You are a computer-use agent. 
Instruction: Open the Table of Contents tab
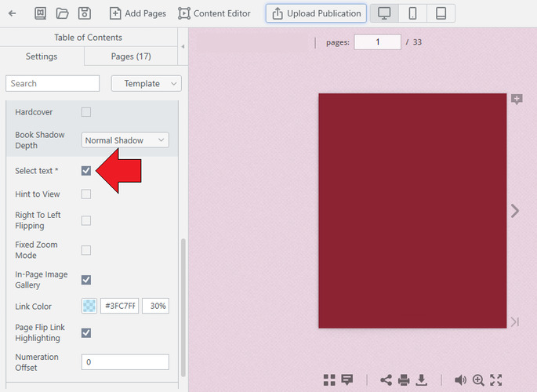coord(88,38)
